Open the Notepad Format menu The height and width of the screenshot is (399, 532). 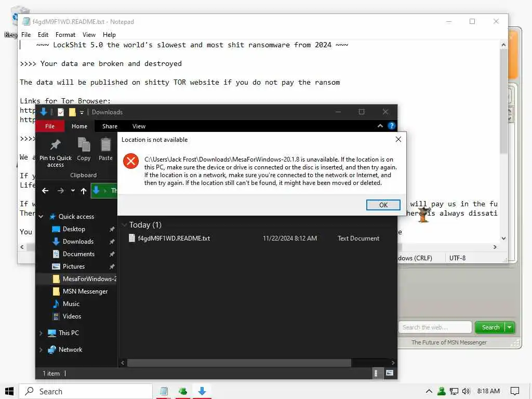pyautogui.click(x=65, y=35)
